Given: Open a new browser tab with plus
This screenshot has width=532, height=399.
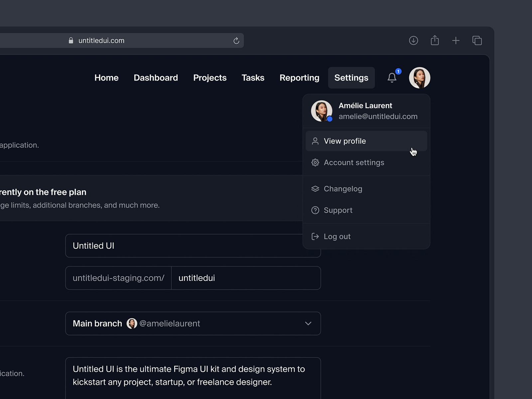Looking at the screenshot, I should click(x=456, y=40).
